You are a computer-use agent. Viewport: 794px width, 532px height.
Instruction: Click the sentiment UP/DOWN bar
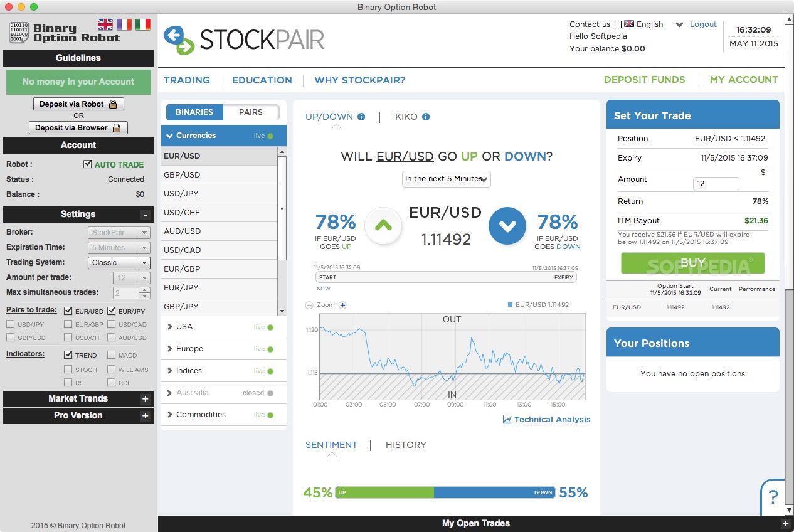[445, 492]
